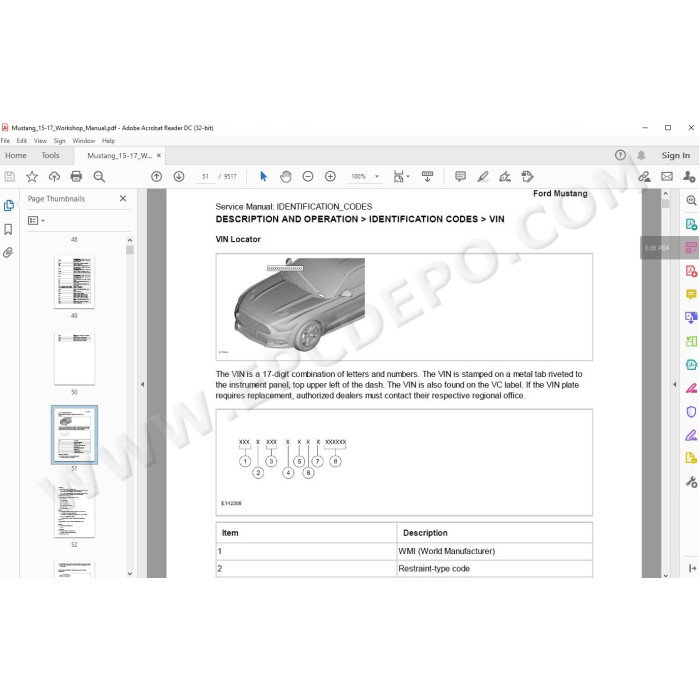Open the Sign document pen tool
This screenshot has height=700, width=700.
click(x=505, y=177)
